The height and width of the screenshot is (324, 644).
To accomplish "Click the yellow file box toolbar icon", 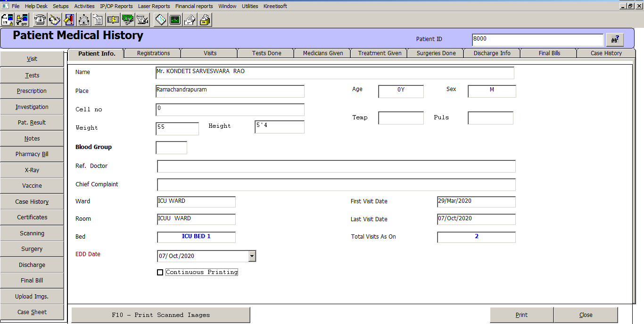I will pyautogui.click(x=205, y=20).
